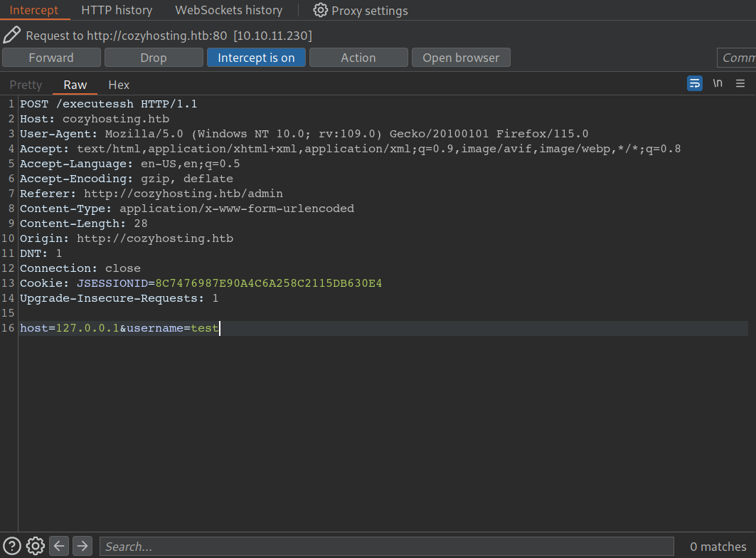Go to previous search match arrow
The height and width of the screenshot is (558, 756).
click(x=60, y=546)
